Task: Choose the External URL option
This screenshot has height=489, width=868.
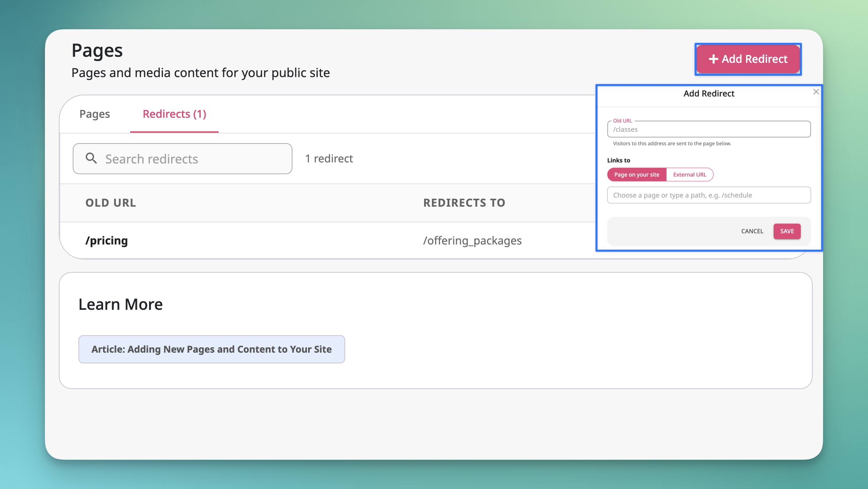Action: [690, 175]
